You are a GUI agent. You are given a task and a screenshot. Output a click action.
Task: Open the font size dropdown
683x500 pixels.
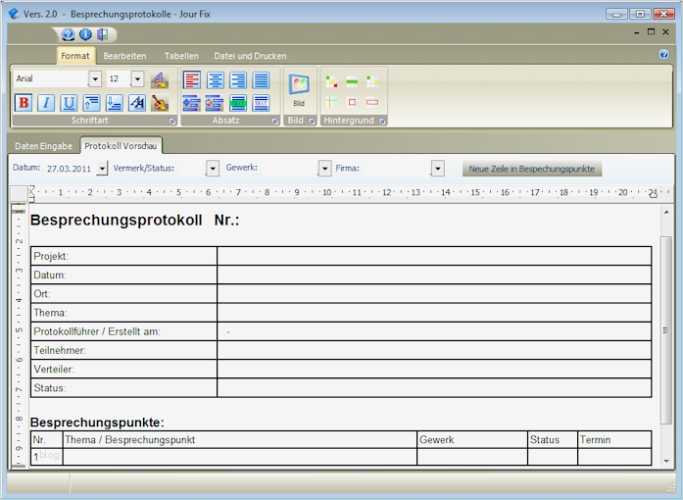click(x=138, y=79)
